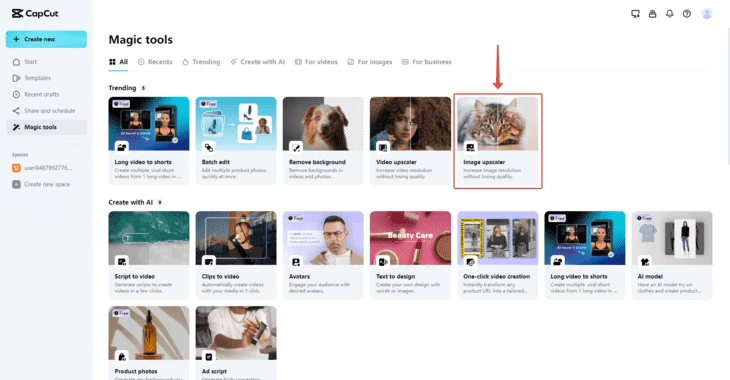This screenshot has width=730, height=380.
Task: Open the Ad script card
Action: coord(236,343)
